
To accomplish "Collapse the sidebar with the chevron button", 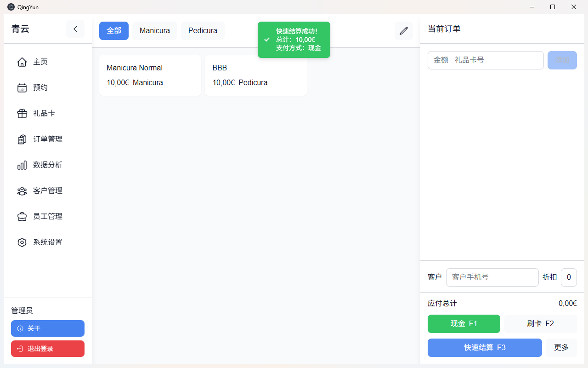I will pyautogui.click(x=75, y=29).
